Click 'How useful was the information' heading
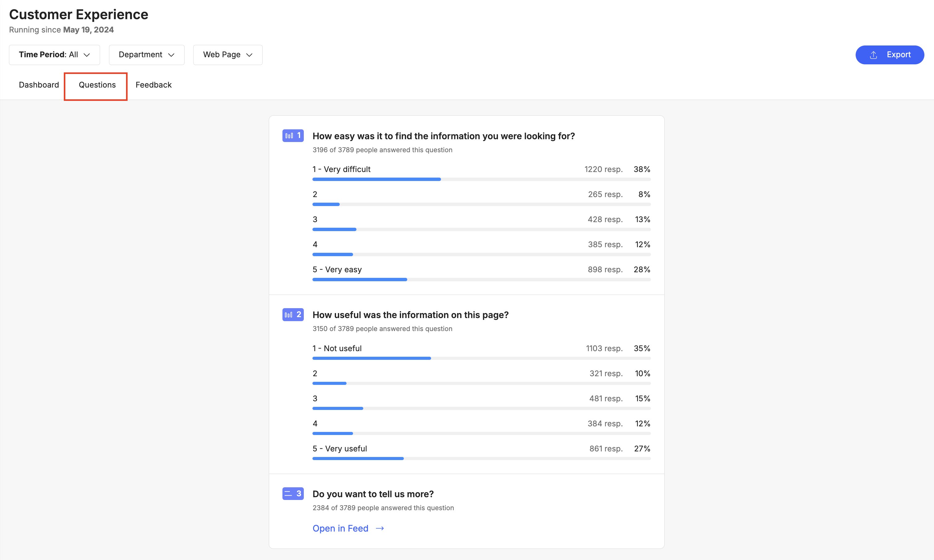Image resolution: width=934 pixels, height=560 pixels. [411, 315]
